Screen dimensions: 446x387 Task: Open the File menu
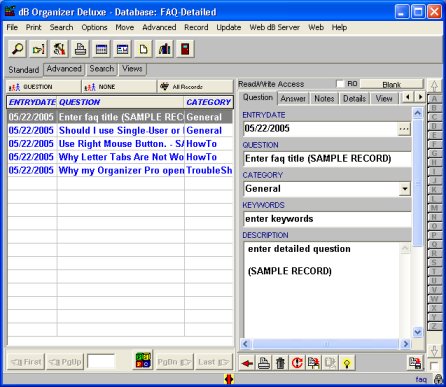click(12, 27)
